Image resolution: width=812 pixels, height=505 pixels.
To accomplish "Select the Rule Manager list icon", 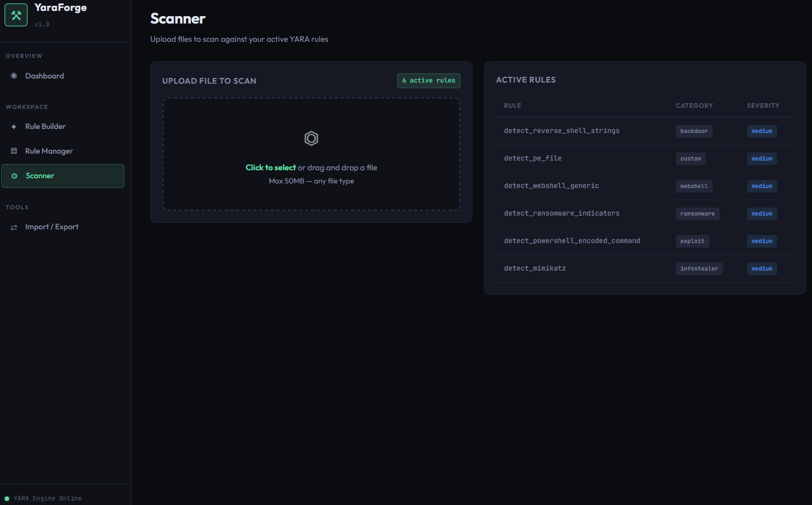I will coord(13,151).
